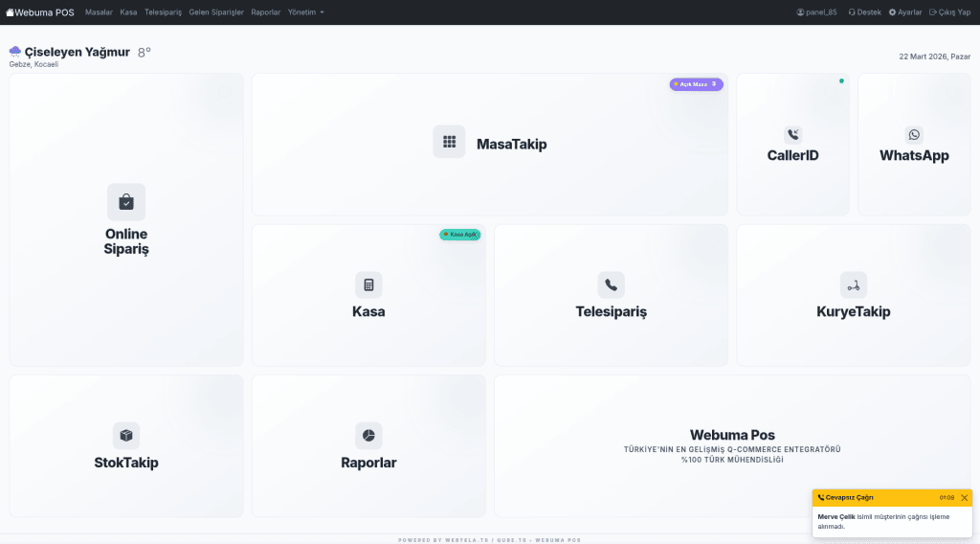This screenshot has height=544, width=980.
Task: Click the StokTakip label
Action: click(x=126, y=463)
